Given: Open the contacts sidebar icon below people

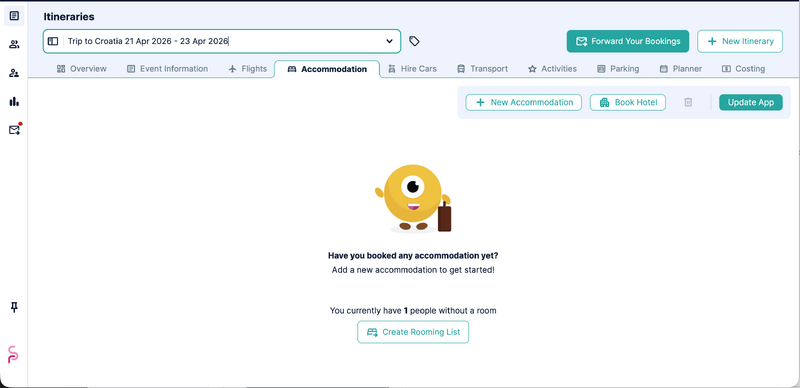Looking at the screenshot, I should tap(14, 73).
